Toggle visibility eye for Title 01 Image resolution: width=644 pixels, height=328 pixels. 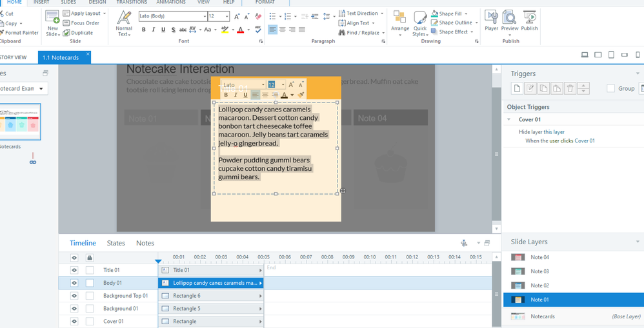(74, 270)
